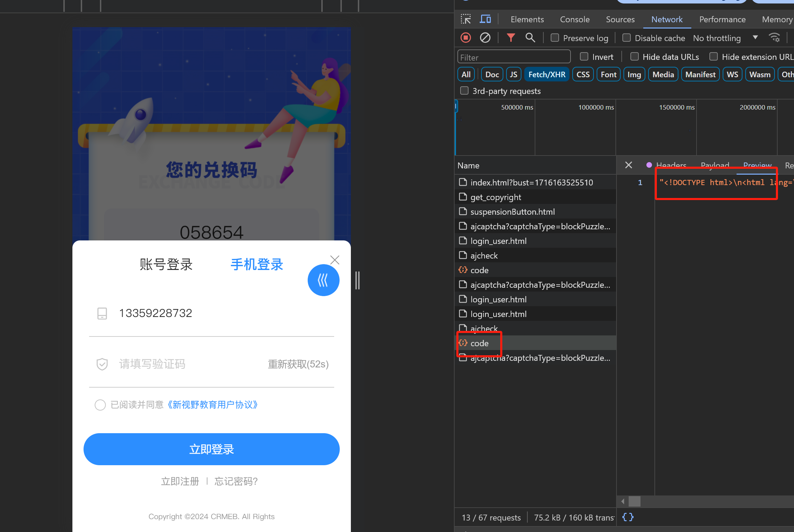The image size is (794, 532).
Task: Filter requests by Manifest
Action: click(700, 74)
